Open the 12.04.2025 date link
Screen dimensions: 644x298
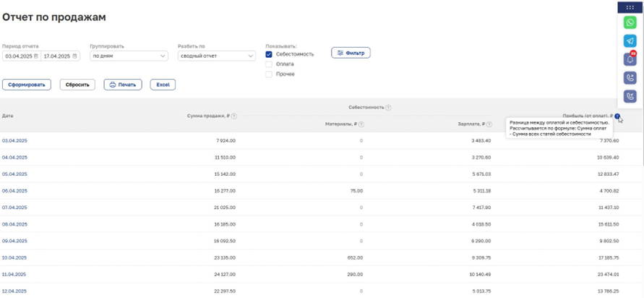pyautogui.click(x=14, y=291)
